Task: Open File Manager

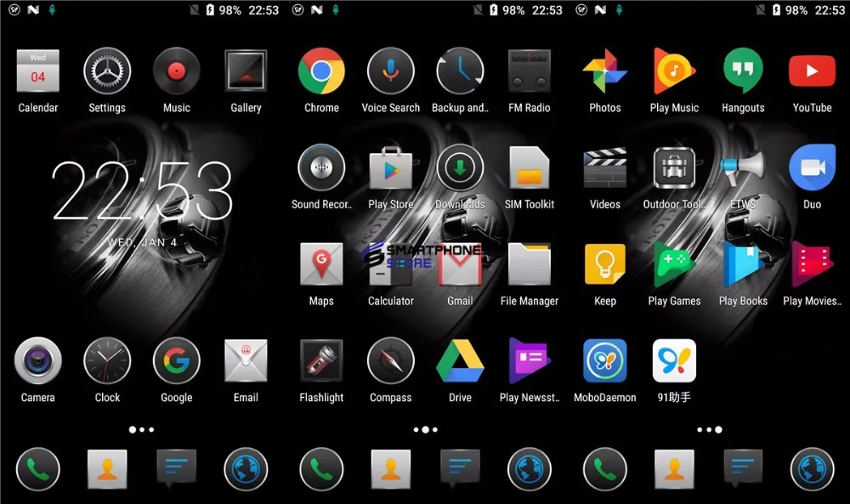Action: tap(530, 264)
